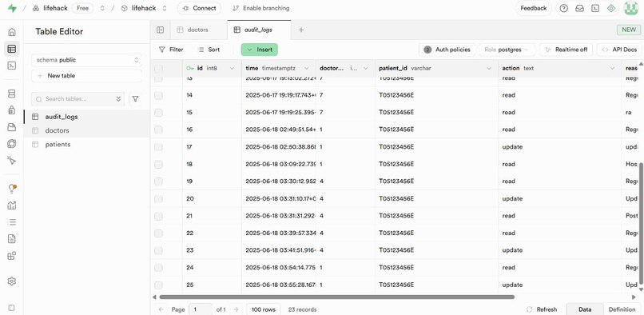Check the row with id 21
The image size is (644, 315).
pyautogui.click(x=158, y=216)
